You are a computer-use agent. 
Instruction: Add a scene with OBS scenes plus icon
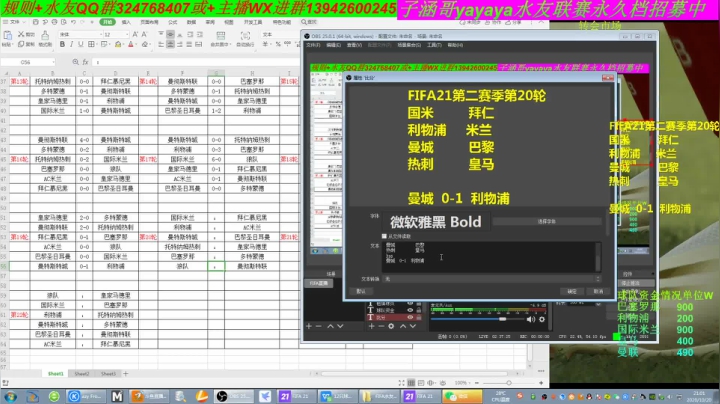(x=309, y=326)
